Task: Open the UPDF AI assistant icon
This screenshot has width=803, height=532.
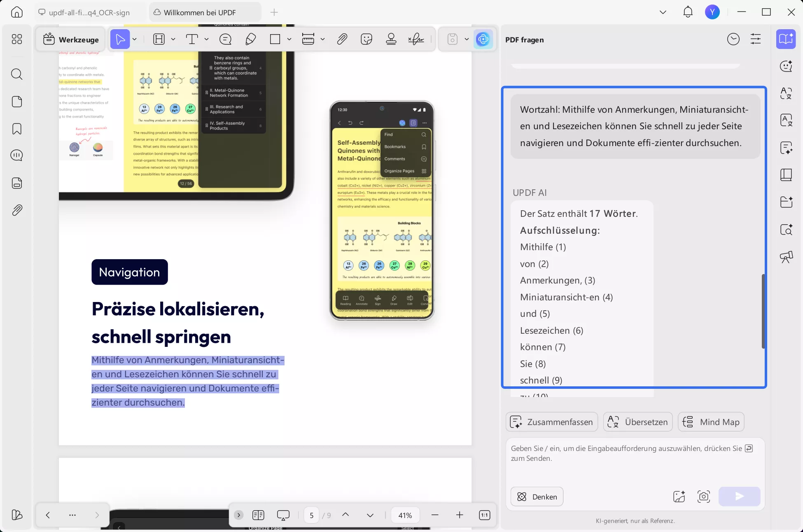Action: [483, 39]
